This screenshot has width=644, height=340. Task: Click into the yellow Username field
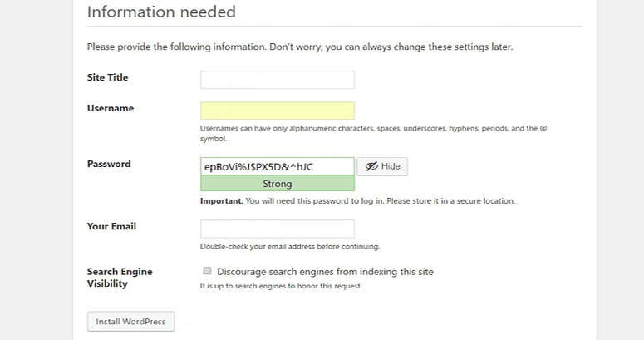tap(277, 111)
